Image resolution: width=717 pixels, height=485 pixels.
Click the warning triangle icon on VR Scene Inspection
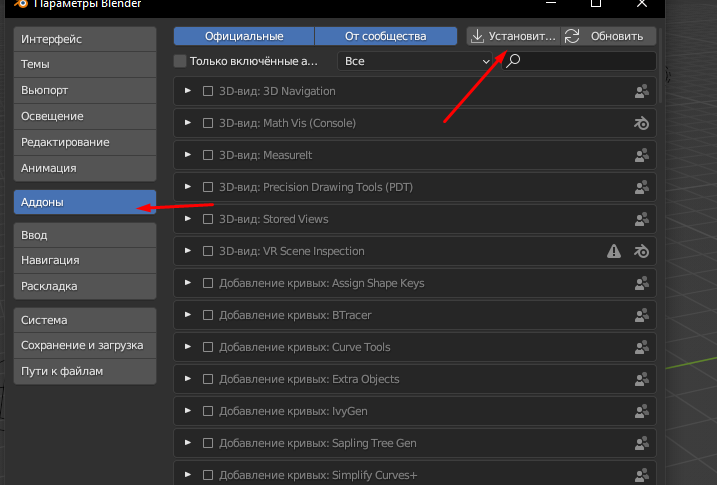(x=614, y=251)
